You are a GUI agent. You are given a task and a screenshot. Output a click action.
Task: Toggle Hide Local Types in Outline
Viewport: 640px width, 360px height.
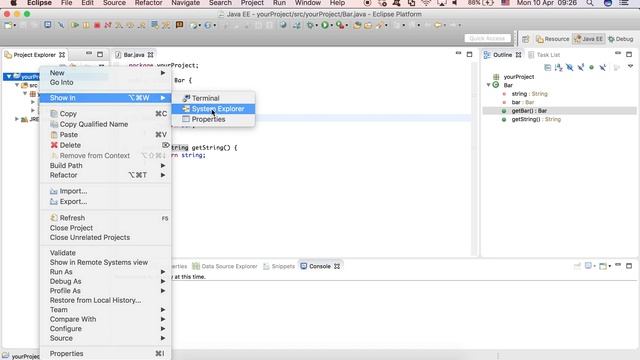pyautogui.click(x=602, y=67)
